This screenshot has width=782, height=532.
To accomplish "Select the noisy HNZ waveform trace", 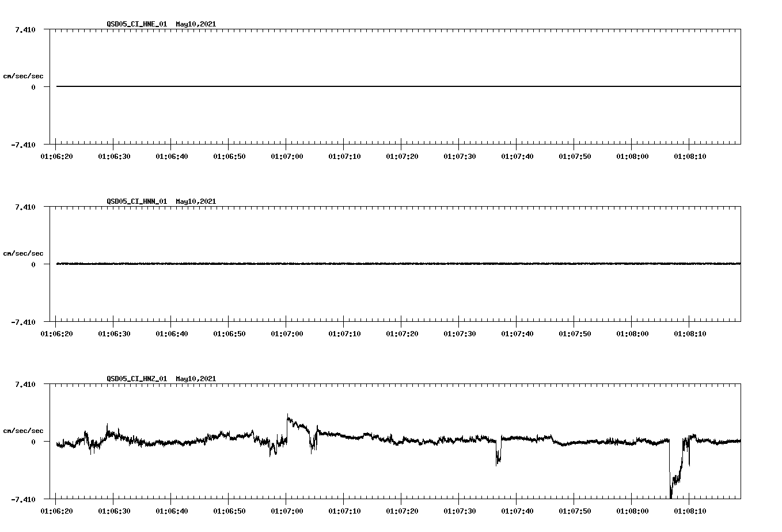I will click(x=403, y=440).
